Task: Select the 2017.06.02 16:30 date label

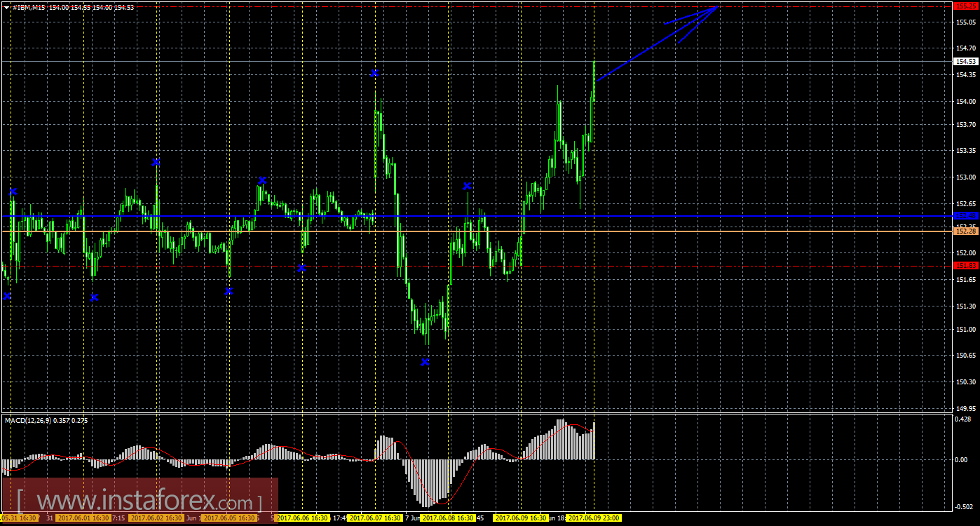Action: pyautogui.click(x=157, y=518)
